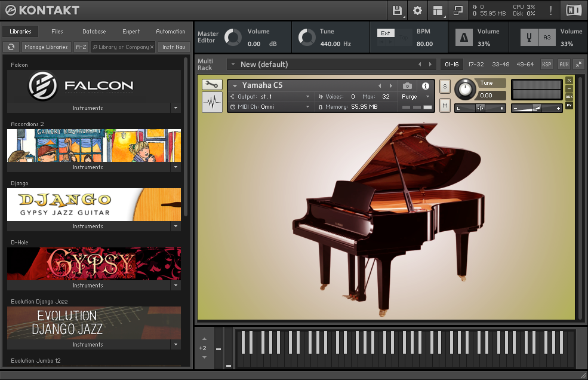This screenshot has height=380, width=588.
Task: Open the New (default) multi dropdown
Action: click(x=233, y=64)
